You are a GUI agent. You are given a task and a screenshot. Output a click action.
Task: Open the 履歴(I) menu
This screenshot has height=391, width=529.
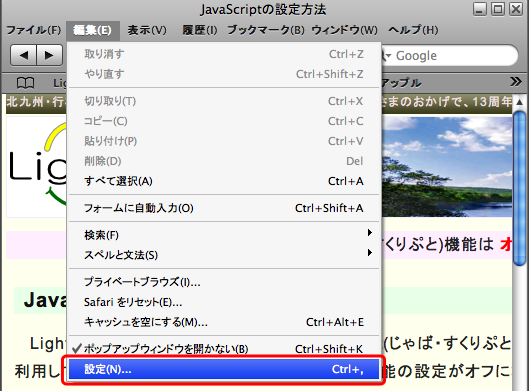coord(200,30)
